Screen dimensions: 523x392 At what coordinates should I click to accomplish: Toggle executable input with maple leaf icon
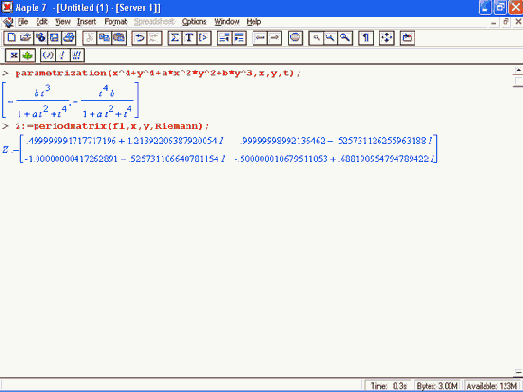pos(28,55)
